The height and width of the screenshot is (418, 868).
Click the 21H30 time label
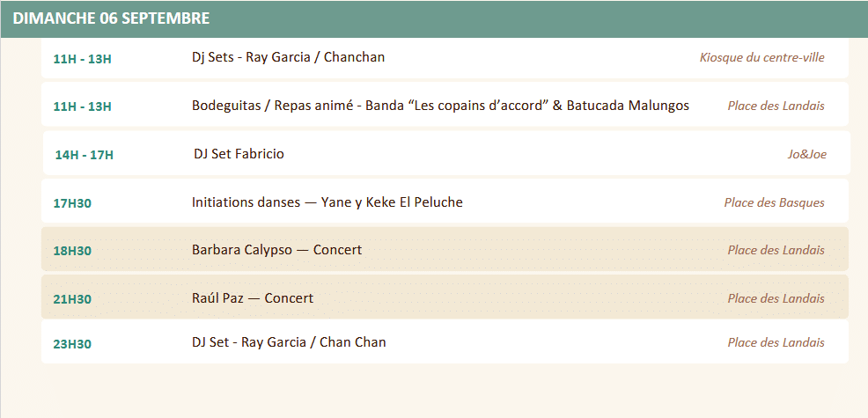tap(72, 299)
